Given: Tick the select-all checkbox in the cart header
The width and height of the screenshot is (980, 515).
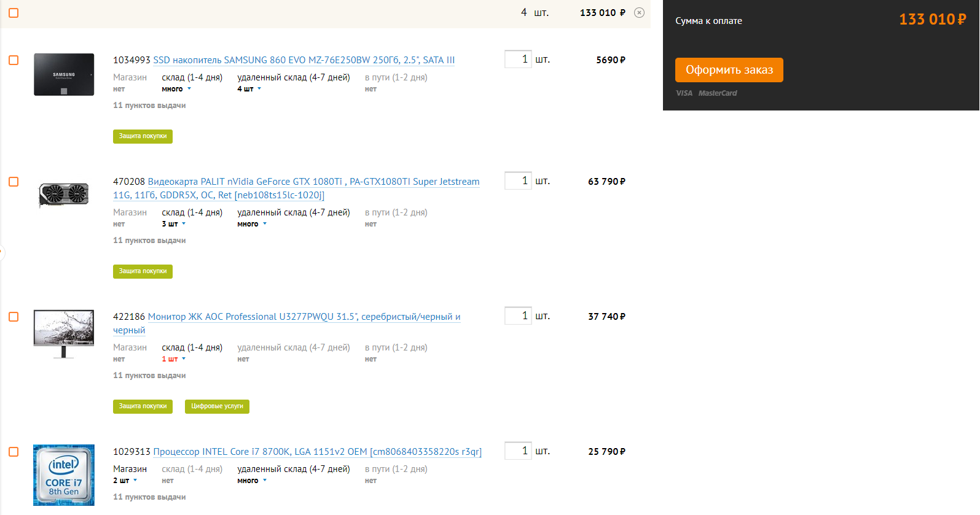Looking at the screenshot, I should (14, 13).
